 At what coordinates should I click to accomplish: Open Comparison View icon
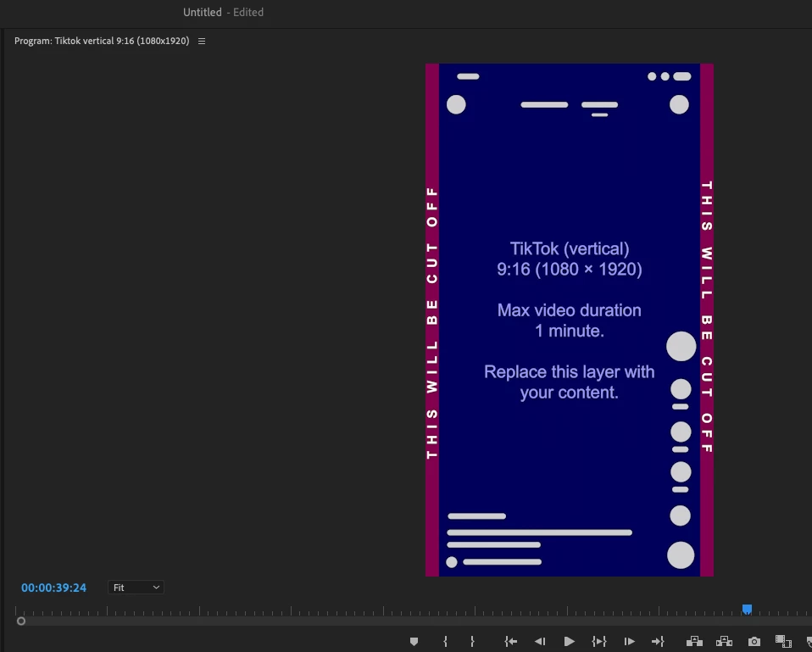coord(783,641)
